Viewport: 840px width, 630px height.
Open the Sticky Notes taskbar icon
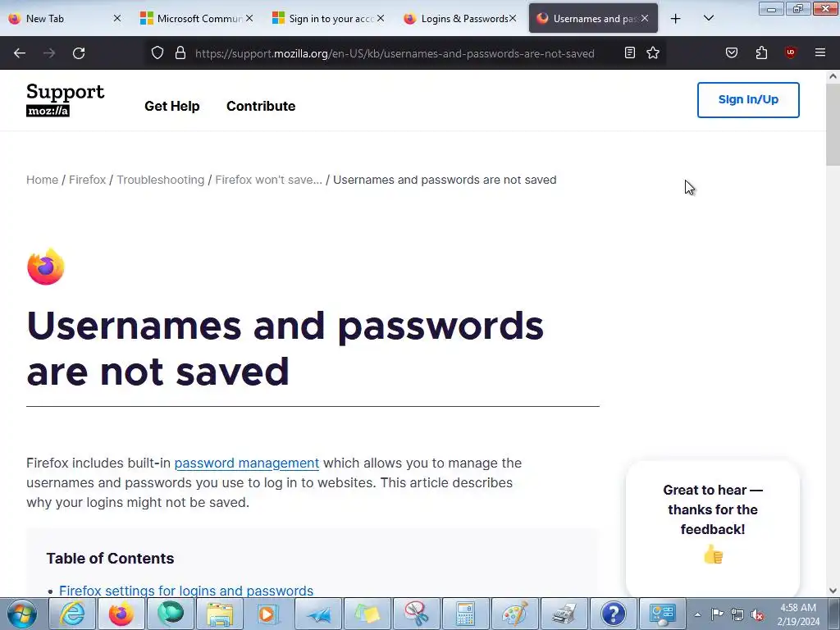click(367, 614)
